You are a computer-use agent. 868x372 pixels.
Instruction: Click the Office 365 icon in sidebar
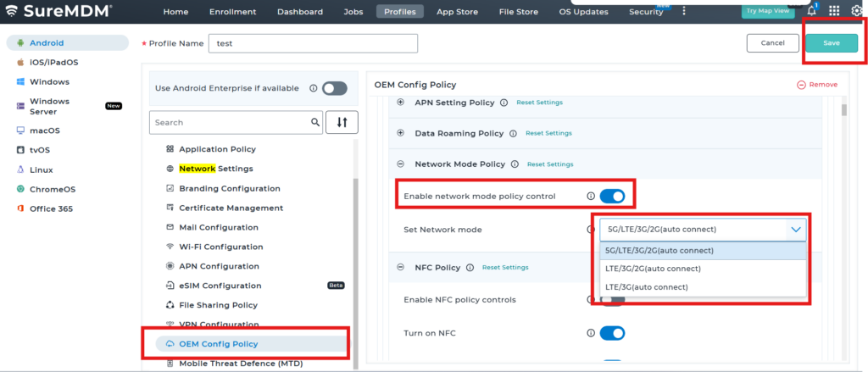tap(20, 208)
